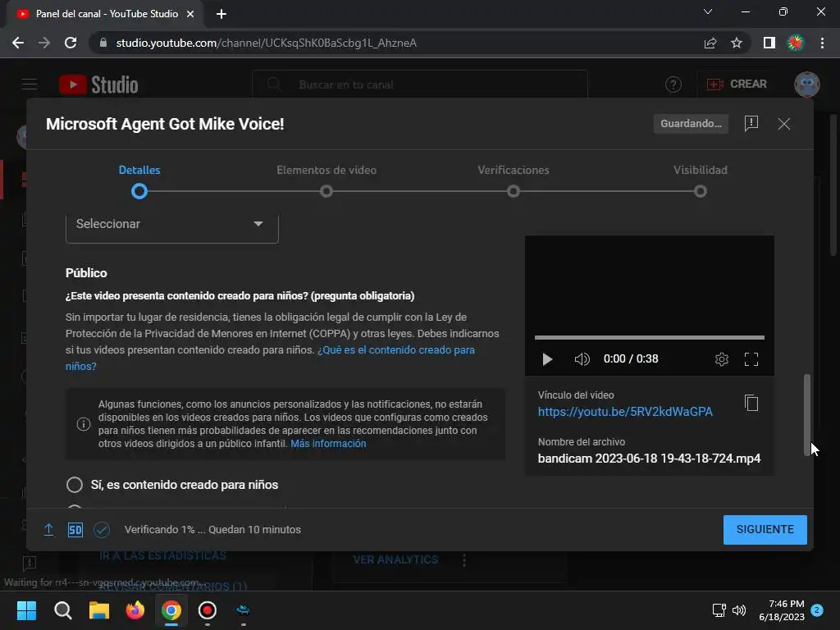Click the video progress bar
The height and width of the screenshot is (630, 840).
click(650, 337)
